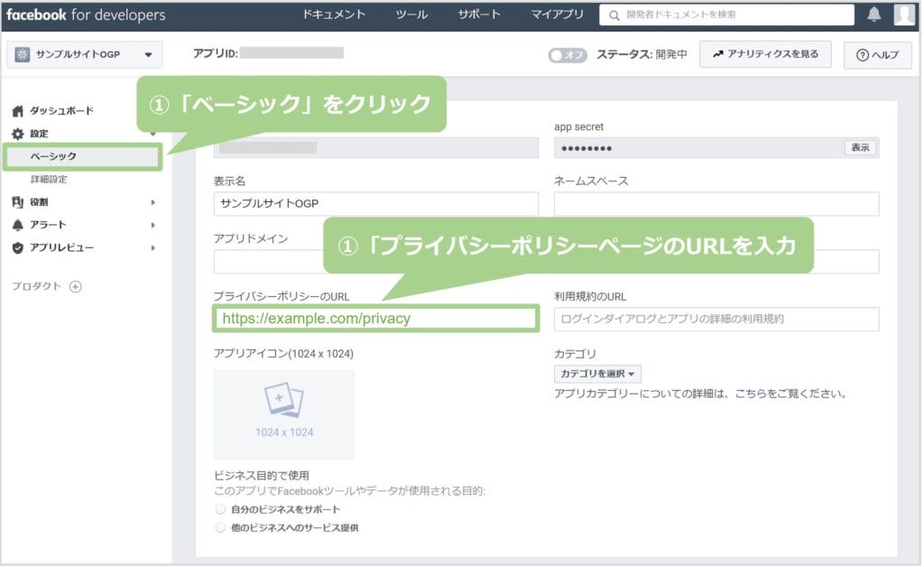Click the ヘルプ button
The image size is (924, 567).
coord(878,55)
